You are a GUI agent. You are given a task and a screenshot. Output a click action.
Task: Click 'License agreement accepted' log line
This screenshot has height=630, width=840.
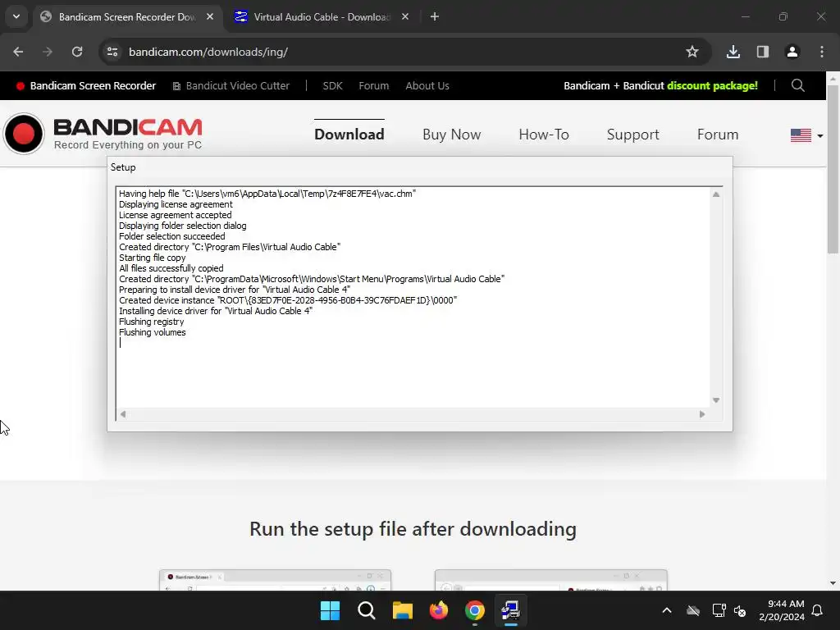[176, 215]
